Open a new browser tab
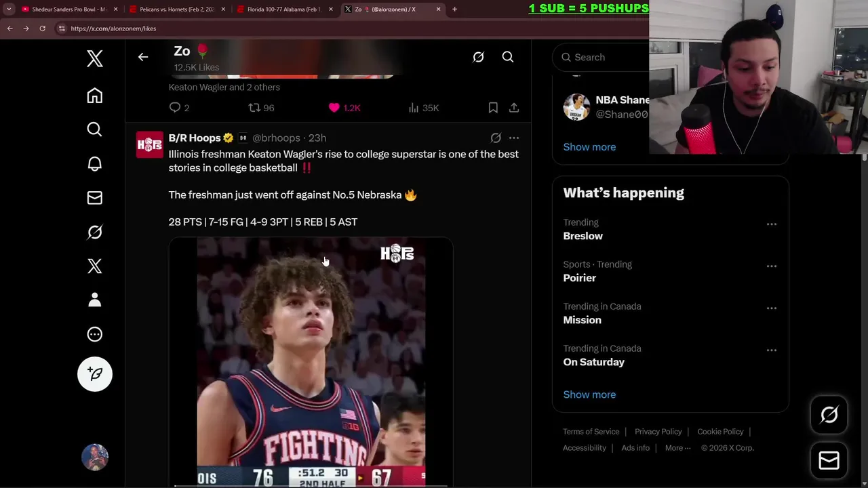 pyautogui.click(x=454, y=9)
